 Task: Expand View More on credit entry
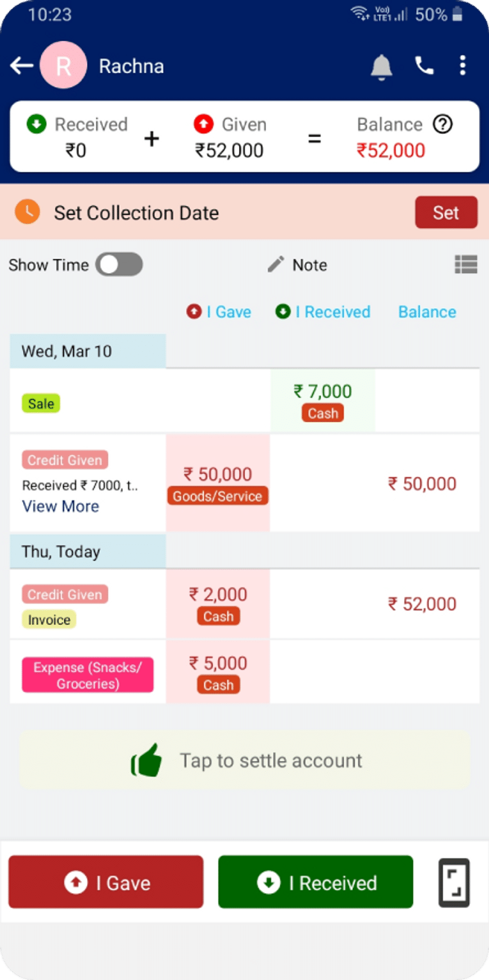(61, 506)
